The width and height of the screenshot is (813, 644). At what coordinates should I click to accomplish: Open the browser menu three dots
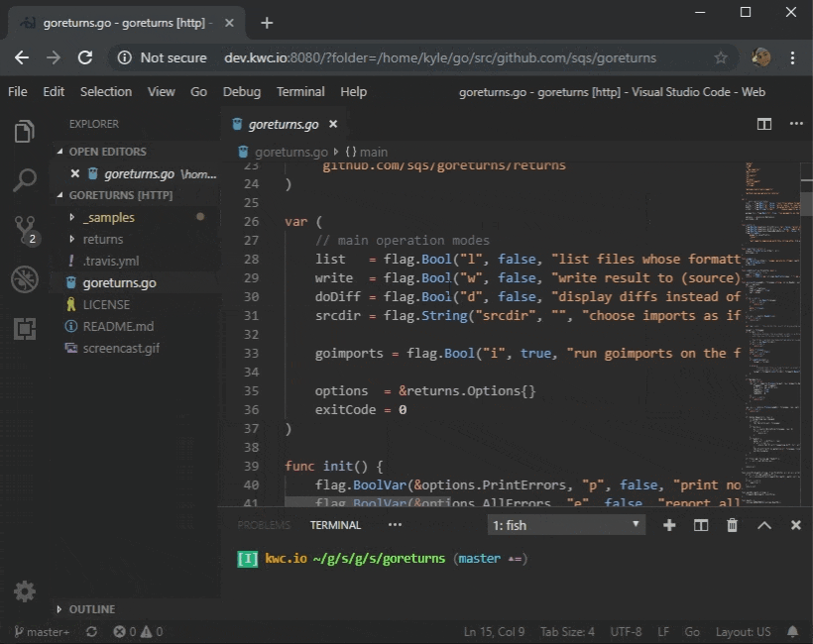(792, 57)
